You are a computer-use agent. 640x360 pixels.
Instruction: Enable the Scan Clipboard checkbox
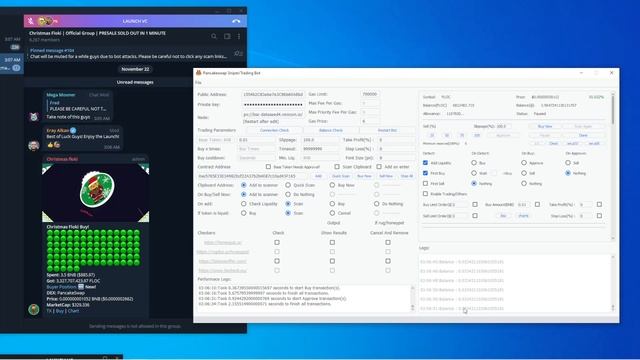click(337, 167)
